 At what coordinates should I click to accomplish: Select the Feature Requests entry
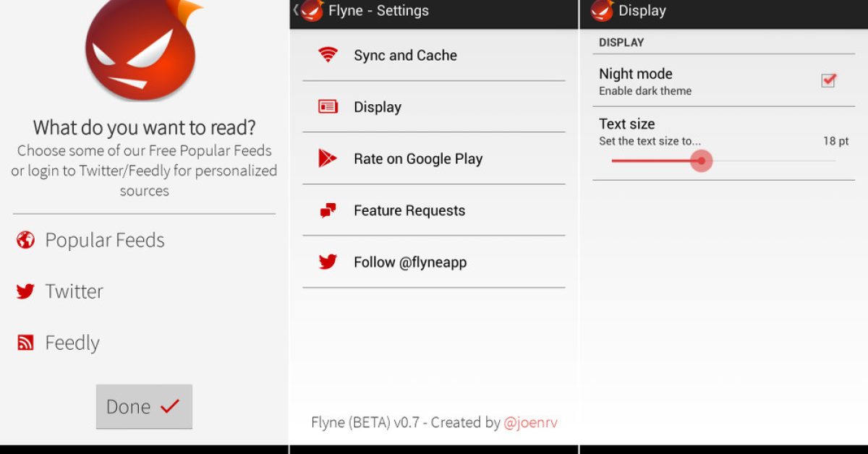(x=409, y=211)
